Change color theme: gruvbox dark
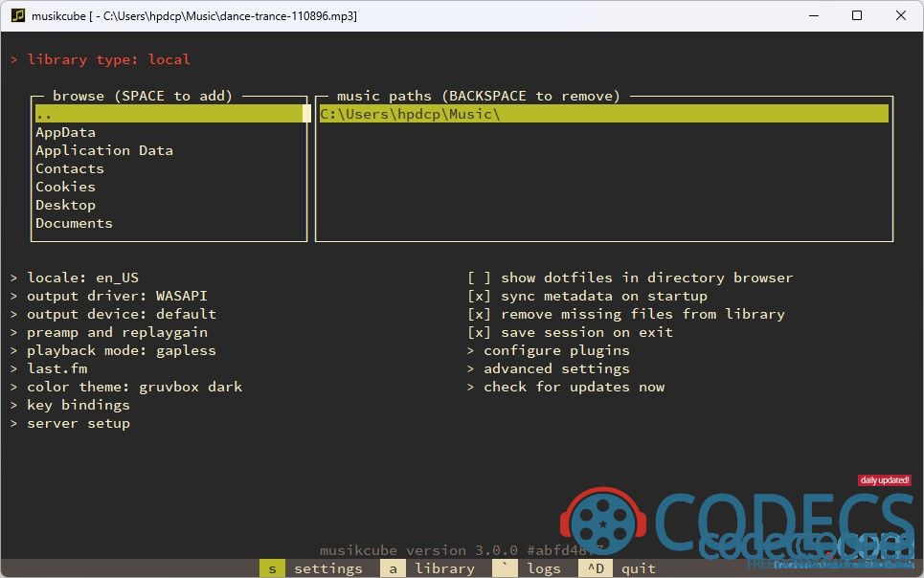The image size is (924, 578). 126,388
